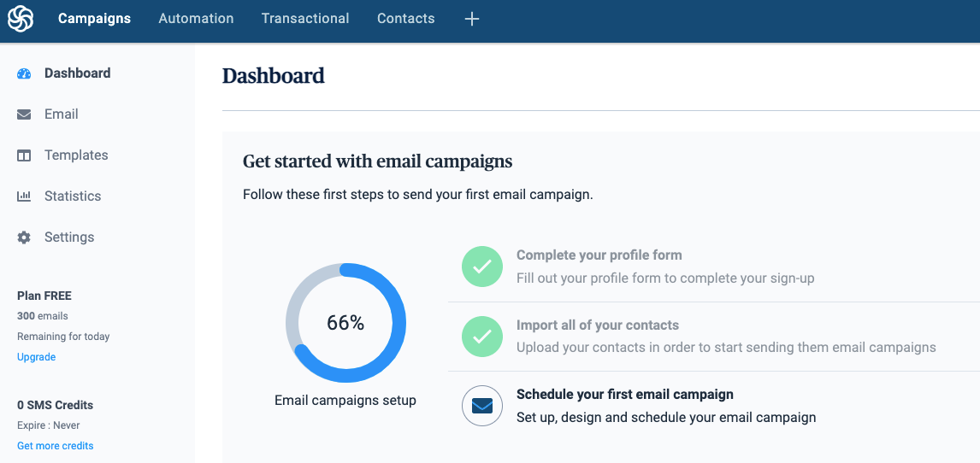The image size is (980, 463).
Task: Open Templates in the sidebar menu
Action: [76, 155]
